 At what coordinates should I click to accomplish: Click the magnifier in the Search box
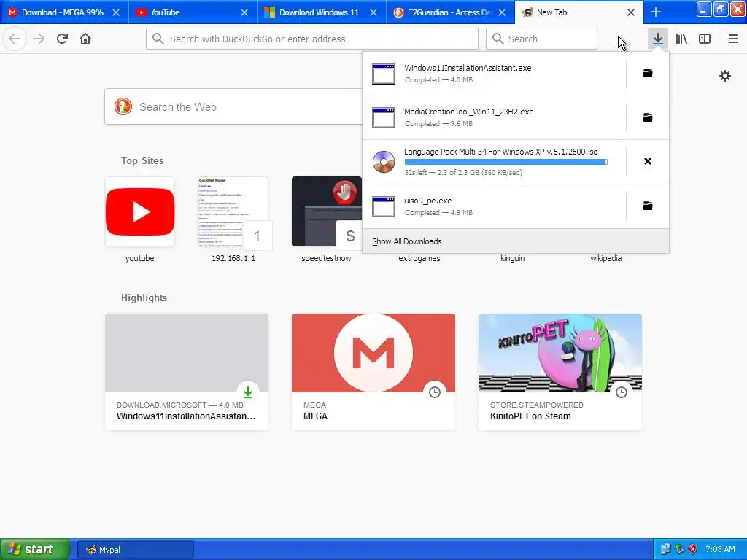tap(498, 39)
